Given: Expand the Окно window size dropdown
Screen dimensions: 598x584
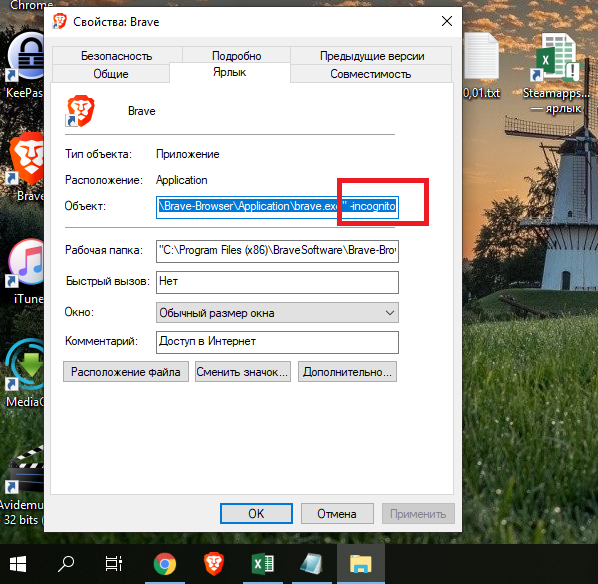Looking at the screenshot, I should pos(277,313).
